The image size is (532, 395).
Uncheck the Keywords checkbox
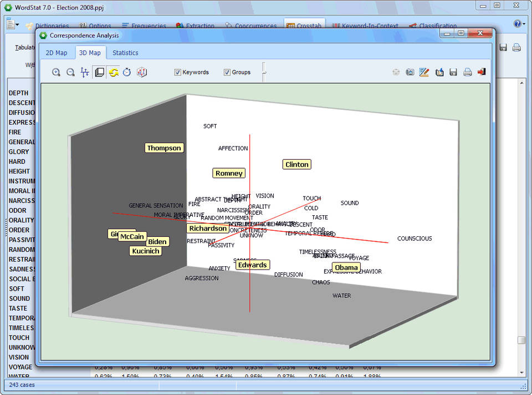pyautogui.click(x=178, y=72)
